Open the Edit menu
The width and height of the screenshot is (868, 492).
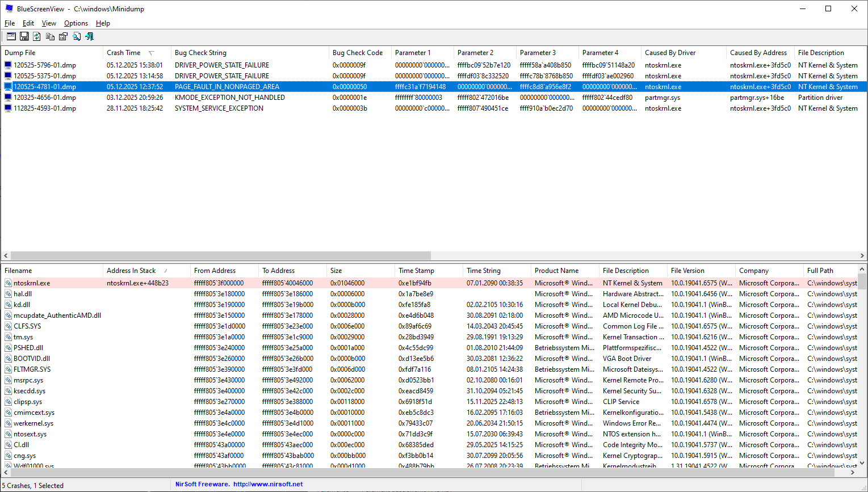pyautogui.click(x=28, y=23)
